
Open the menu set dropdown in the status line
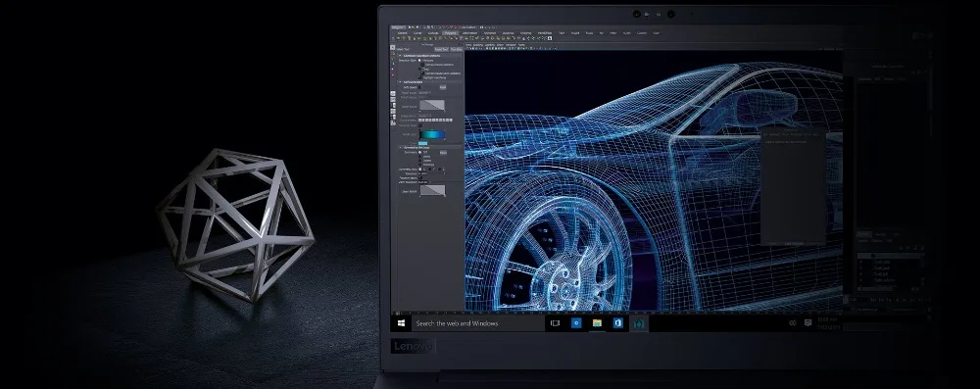click(399, 27)
